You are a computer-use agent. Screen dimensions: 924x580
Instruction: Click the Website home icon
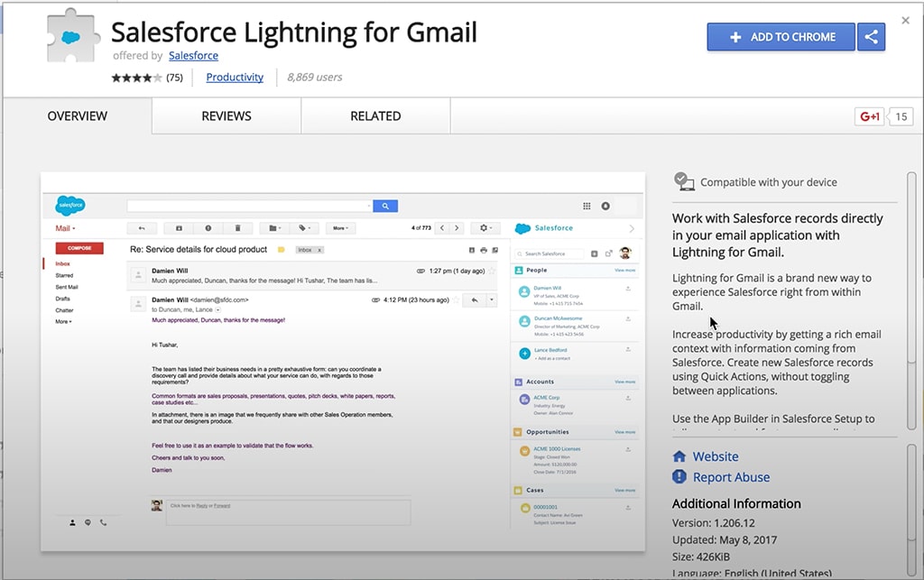click(679, 456)
